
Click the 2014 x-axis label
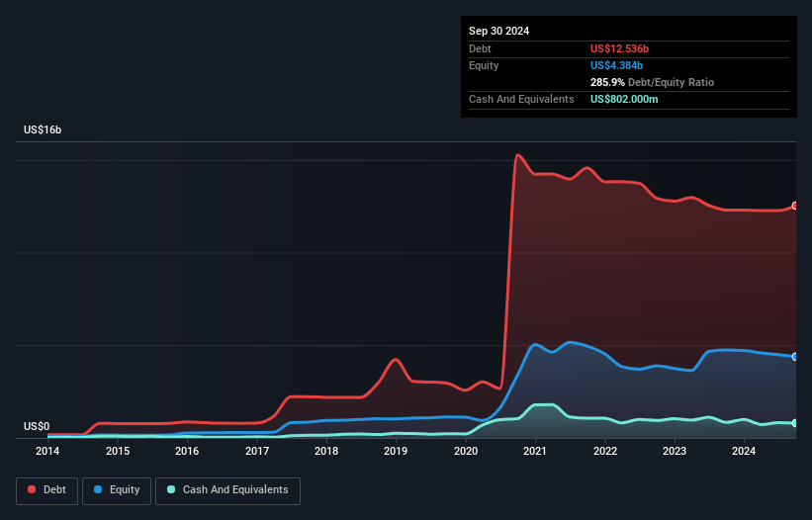pos(47,451)
